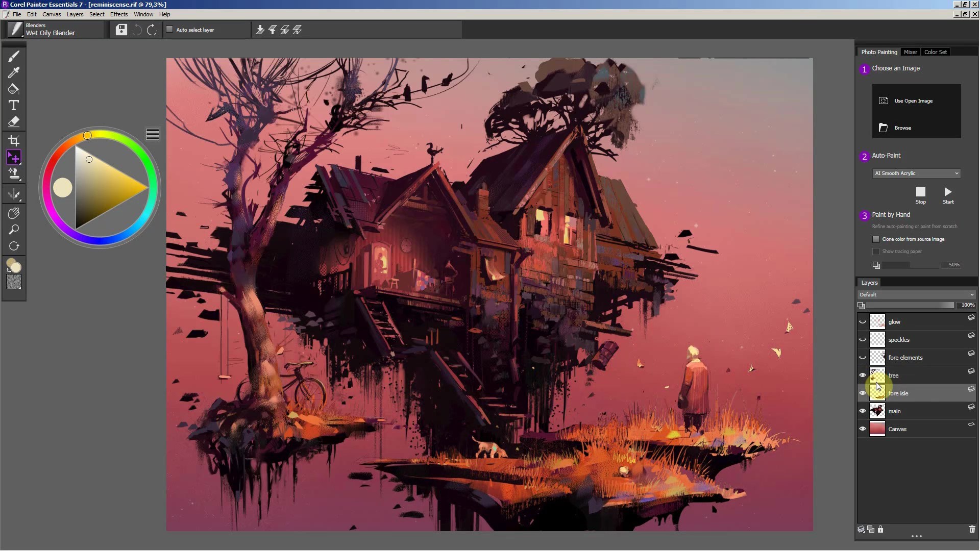Enable Clone color from source image
Image resolution: width=980 pixels, height=551 pixels.
[x=876, y=239]
